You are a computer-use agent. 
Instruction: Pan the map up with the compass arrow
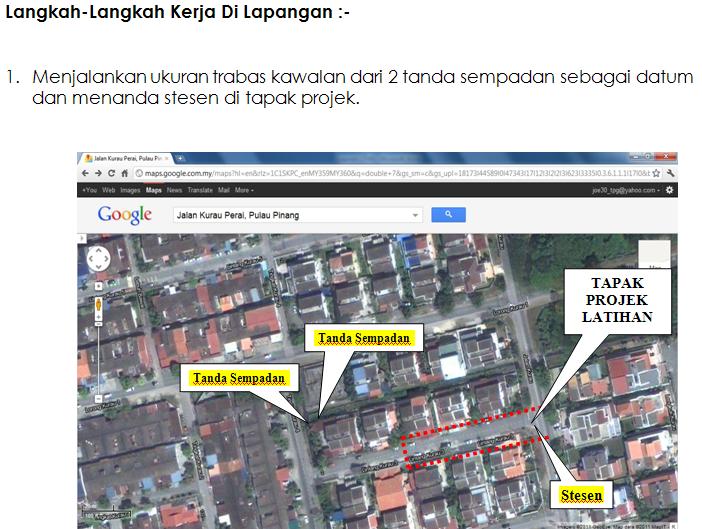pyautogui.click(x=98, y=250)
